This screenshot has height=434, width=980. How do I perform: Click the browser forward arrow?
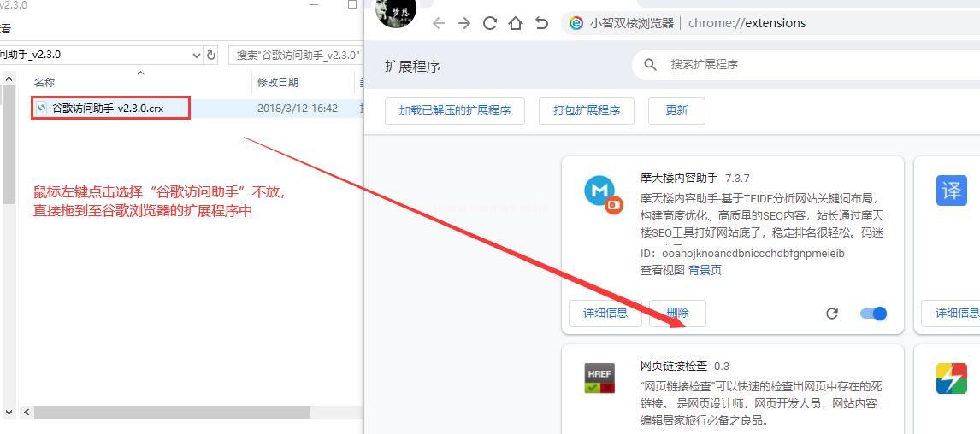464,23
